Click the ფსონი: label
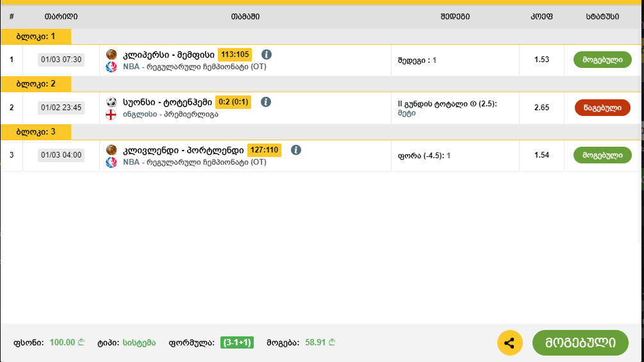The width and height of the screenshot is (644, 362). point(29,343)
